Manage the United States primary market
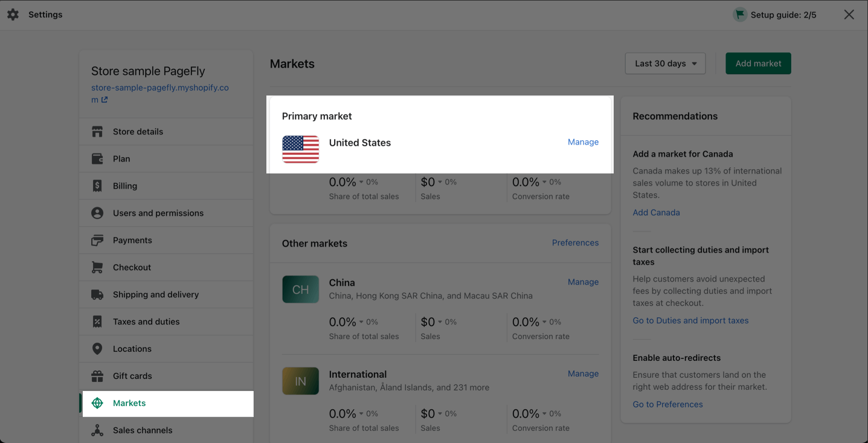 583,142
